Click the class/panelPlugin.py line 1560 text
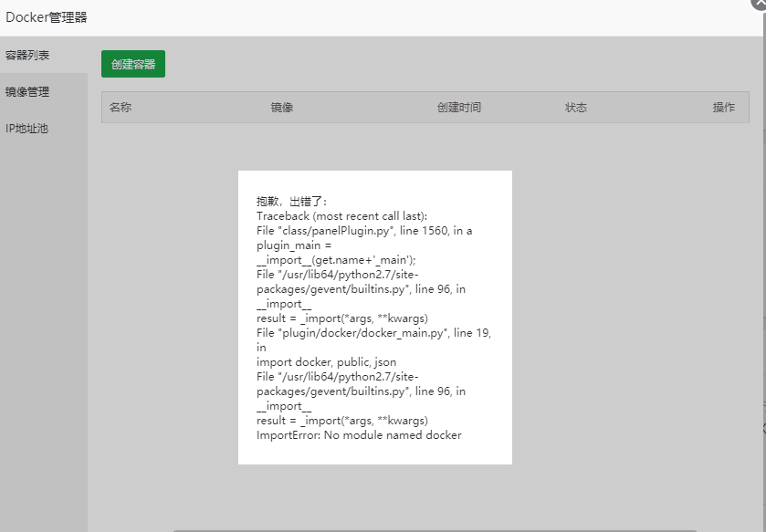 [x=364, y=230]
